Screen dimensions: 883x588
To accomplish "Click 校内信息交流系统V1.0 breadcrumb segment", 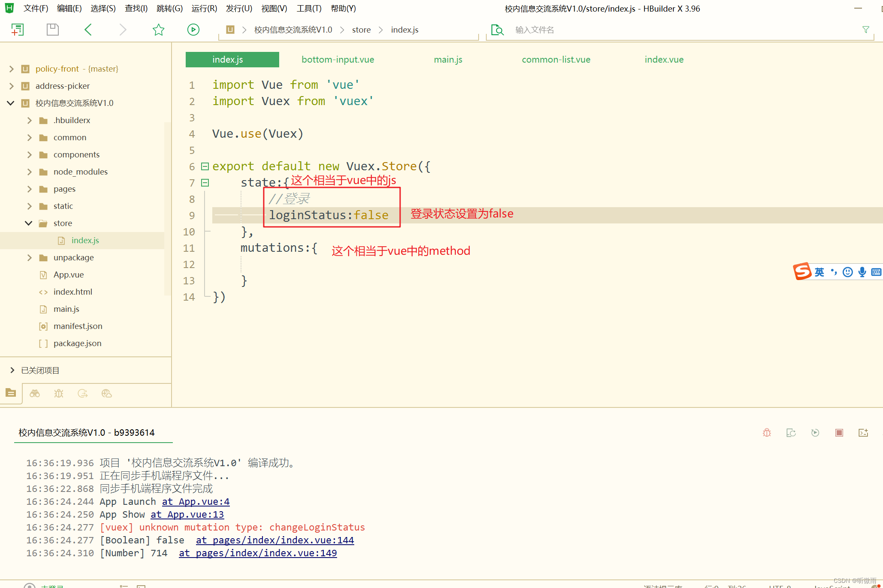I will tap(293, 30).
